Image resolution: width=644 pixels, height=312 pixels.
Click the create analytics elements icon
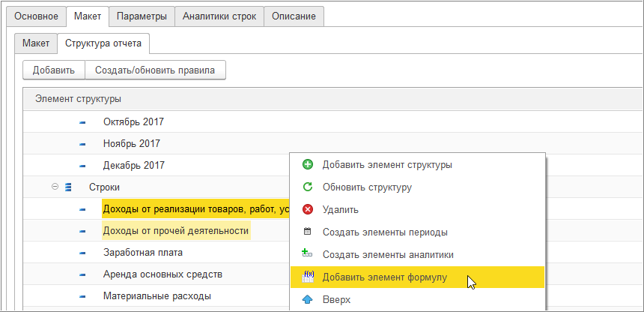pos(307,254)
